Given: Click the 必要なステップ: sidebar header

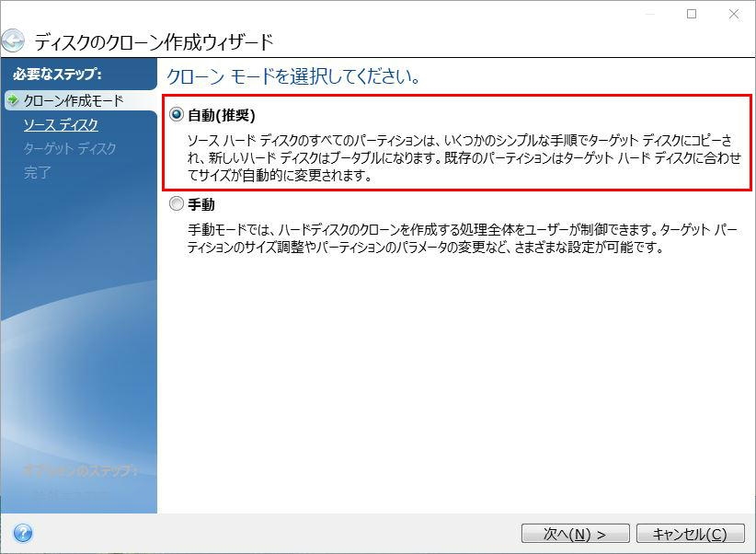Looking at the screenshot, I should 57,74.
